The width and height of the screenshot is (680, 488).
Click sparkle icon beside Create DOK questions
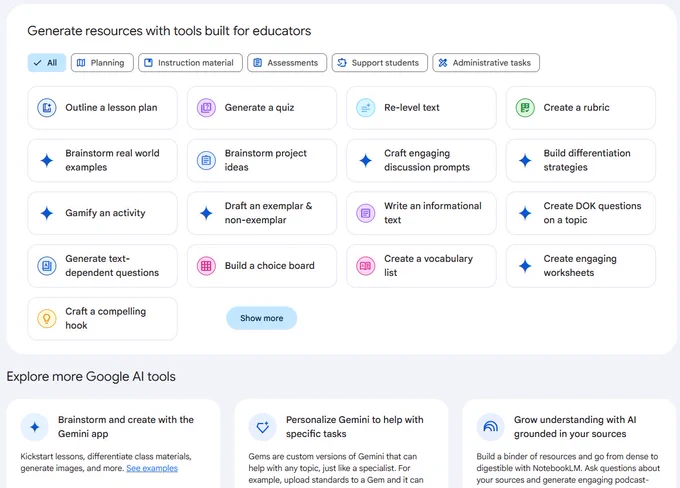(x=525, y=213)
